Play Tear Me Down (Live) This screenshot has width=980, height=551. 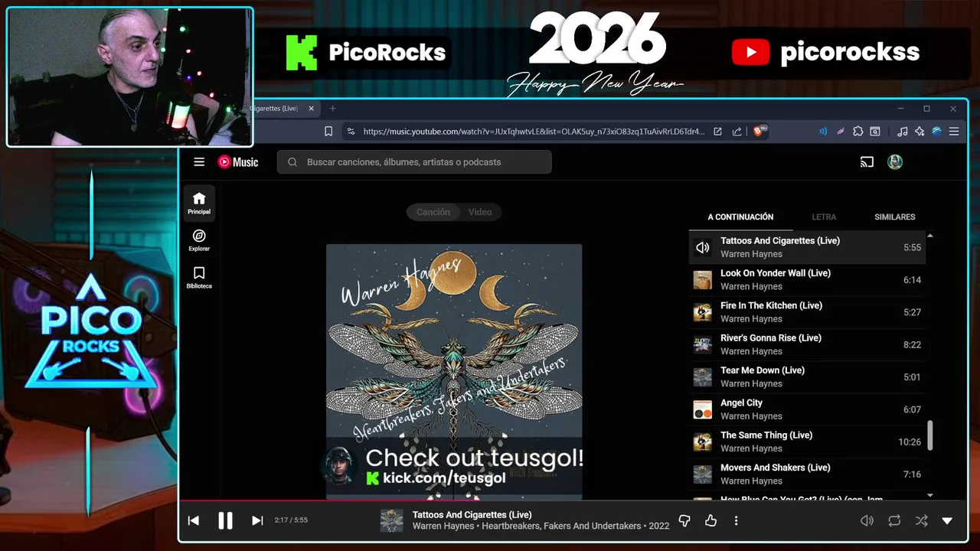tap(807, 377)
